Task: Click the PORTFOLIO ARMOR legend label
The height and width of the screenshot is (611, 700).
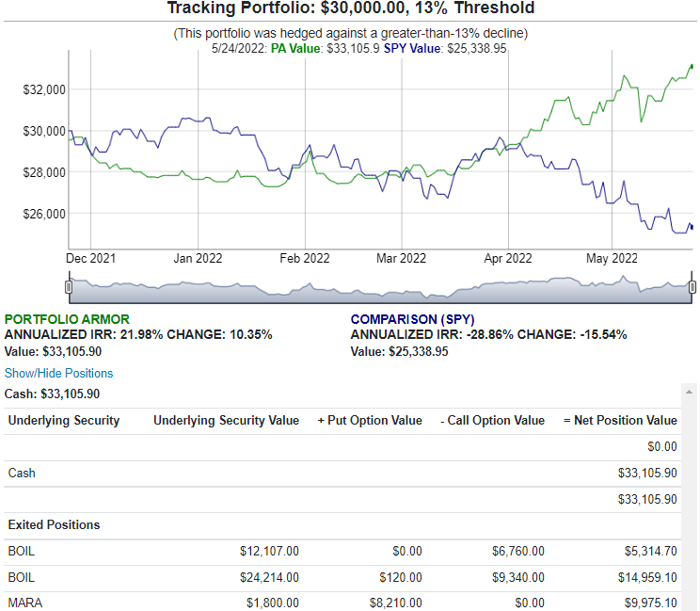Action: 67,320
